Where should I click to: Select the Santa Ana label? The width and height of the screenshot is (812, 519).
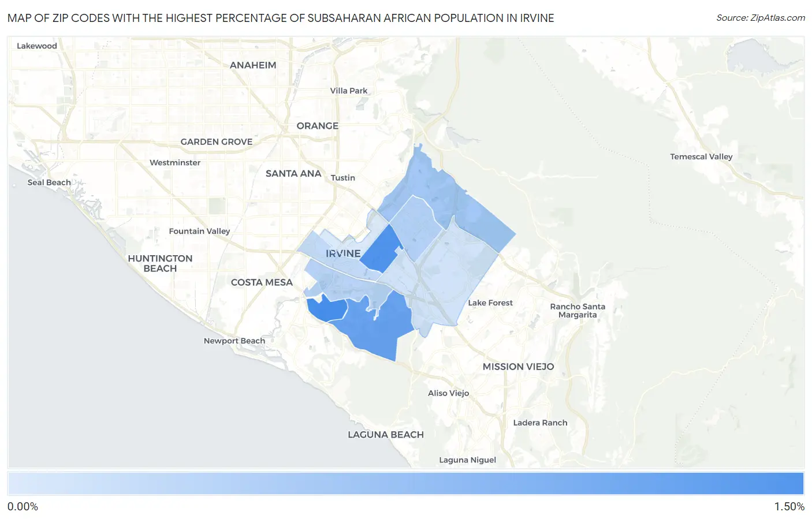[x=293, y=173]
